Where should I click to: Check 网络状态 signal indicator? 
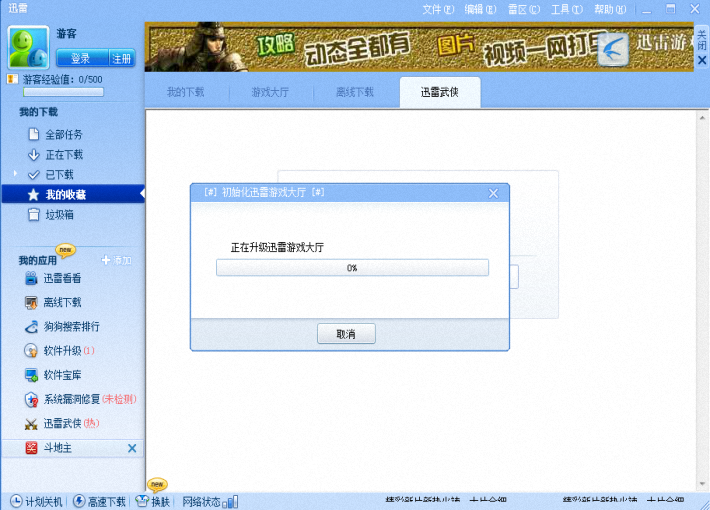point(230,501)
